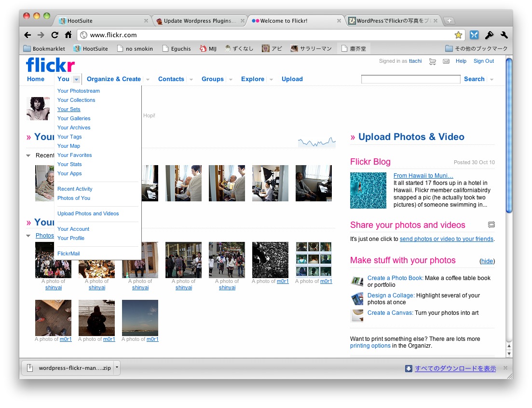Click the slideshow icon beside Share heading
The width and height of the screenshot is (532, 408).
(x=491, y=225)
